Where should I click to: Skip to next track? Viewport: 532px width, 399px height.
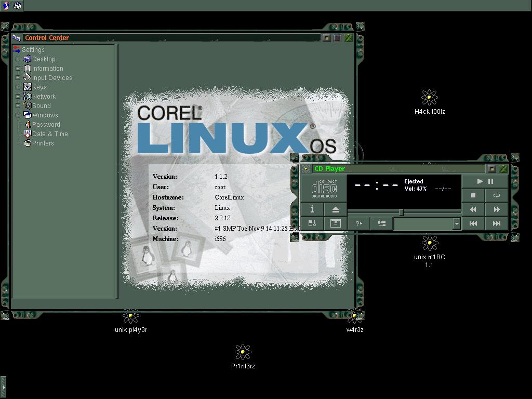(496, 223)
